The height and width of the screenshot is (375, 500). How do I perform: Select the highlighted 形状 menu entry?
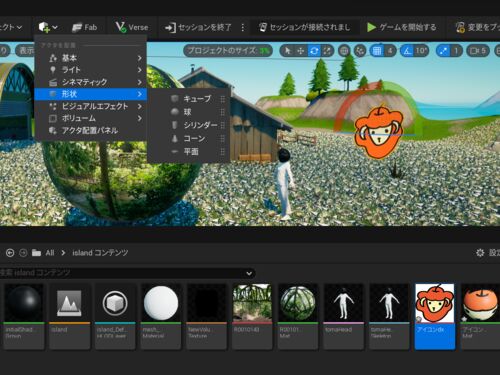point(91,94)
